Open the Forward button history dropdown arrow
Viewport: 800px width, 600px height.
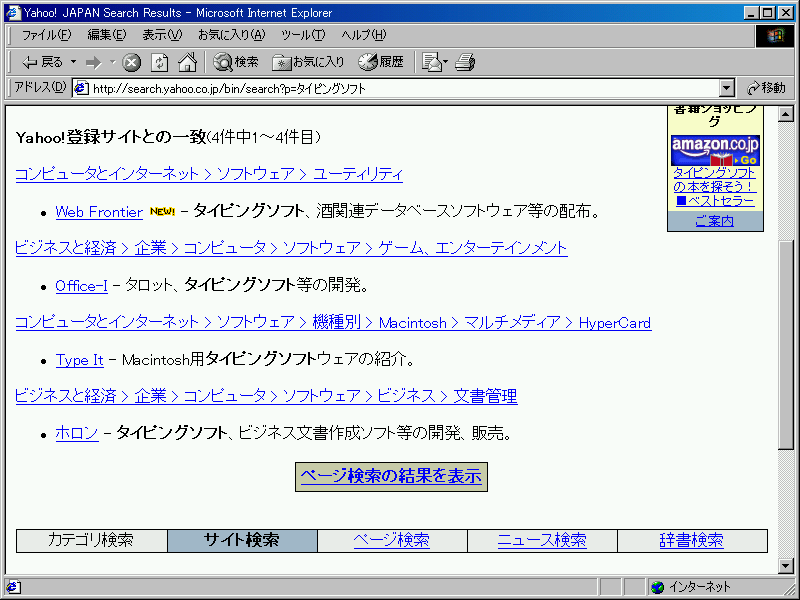pyautogui.click(x=113, y=62)
